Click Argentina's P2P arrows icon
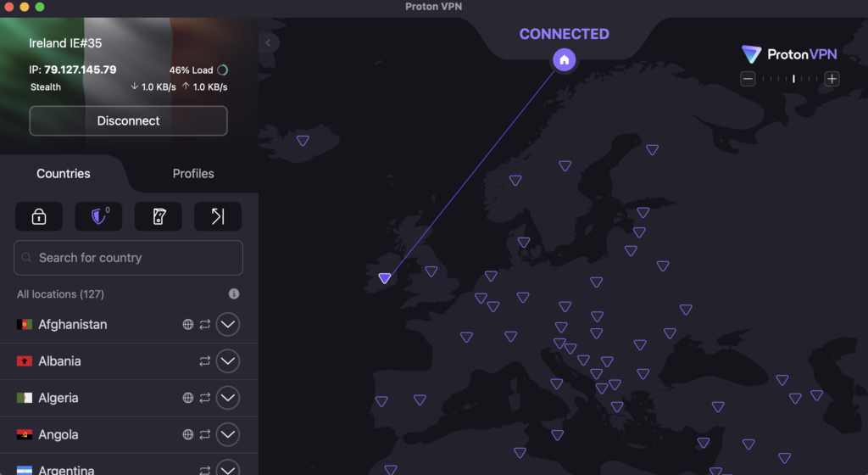This screenshot has height=475, width=868. pyautogui.click(x=205, y=470)
